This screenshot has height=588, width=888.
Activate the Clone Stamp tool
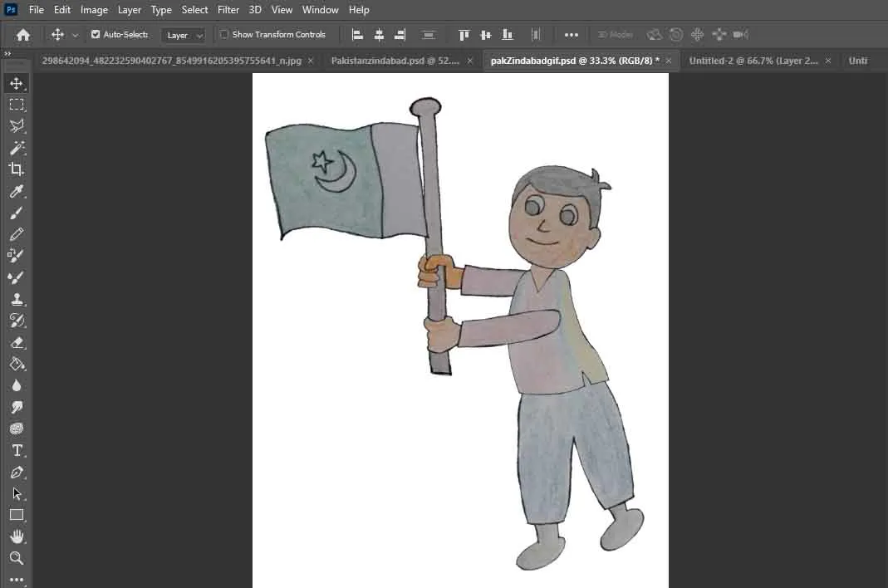pyautogui.click(x=16, y=299)
